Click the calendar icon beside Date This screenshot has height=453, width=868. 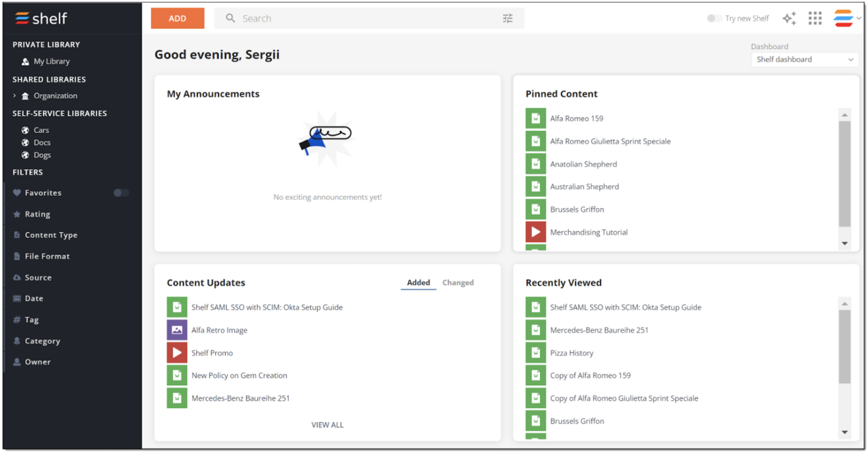click(x=17, y=298)
